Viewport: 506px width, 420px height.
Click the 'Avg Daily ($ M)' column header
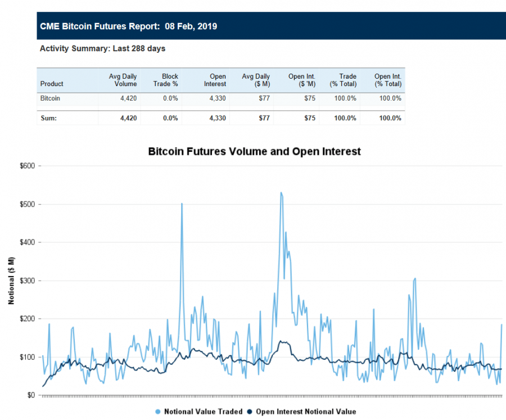click(256, 80)
